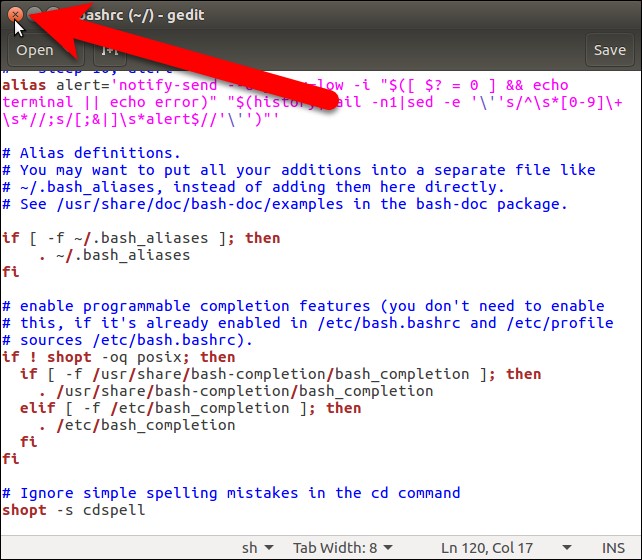Click the line '. /usr/share/bash-completion/bash_completion'
642x560 pixels.
point(236,391)
